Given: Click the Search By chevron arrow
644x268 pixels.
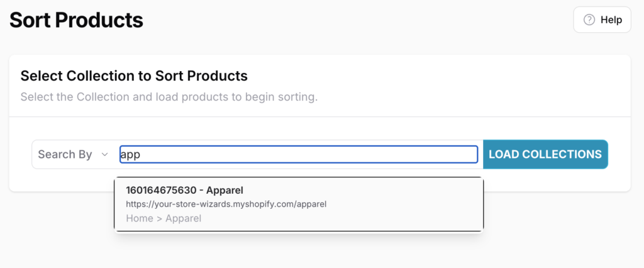Looking at the screenshot, I should (104, 154).
